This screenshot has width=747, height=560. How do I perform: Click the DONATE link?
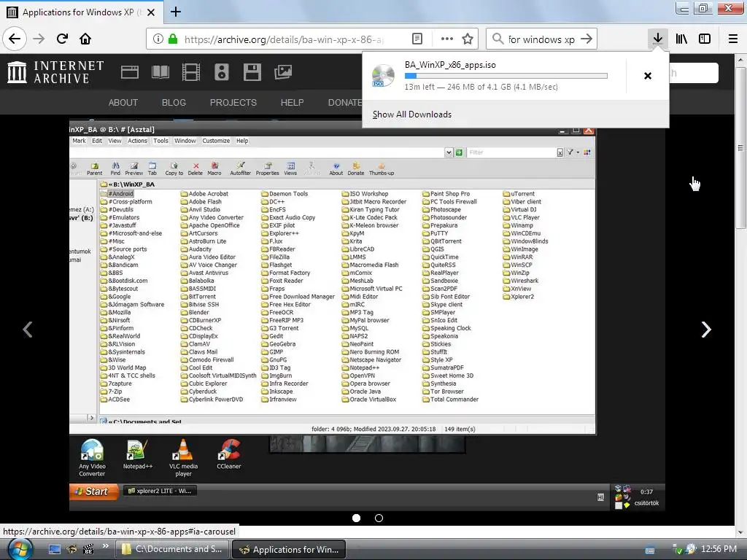coord(345,102)
